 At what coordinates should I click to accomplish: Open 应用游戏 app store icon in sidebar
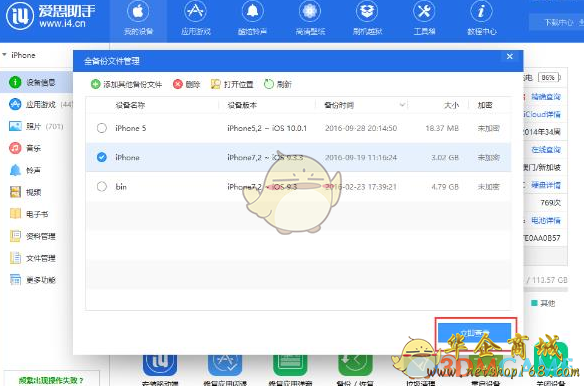[15, 104]
